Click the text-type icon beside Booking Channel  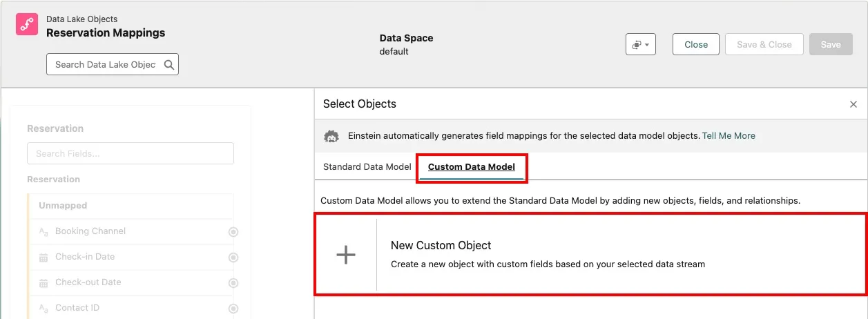[43, 231]
